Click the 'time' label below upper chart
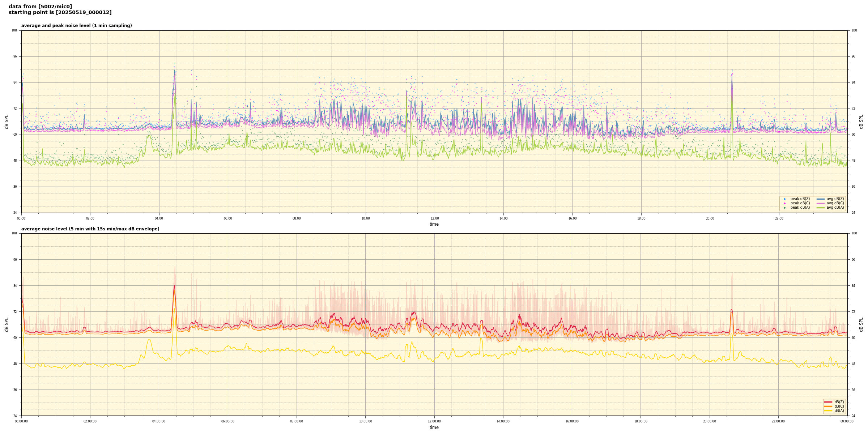The width and height of the screenshot is (868, 434). pyautogui.click(x=434, y=224)
